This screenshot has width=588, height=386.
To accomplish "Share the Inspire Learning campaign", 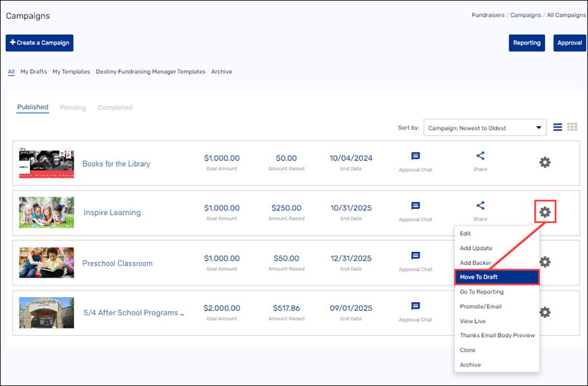I will coord(480,206).
